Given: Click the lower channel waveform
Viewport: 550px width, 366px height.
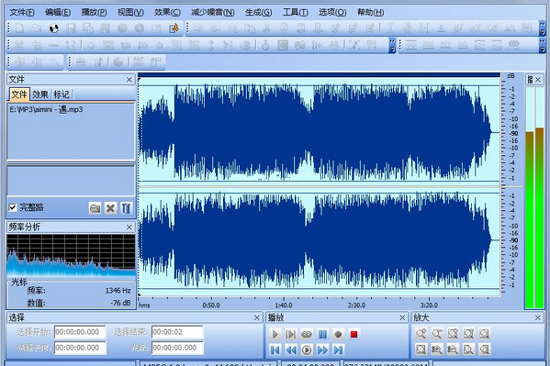Looking at the screenshot, I should [319, 240].
